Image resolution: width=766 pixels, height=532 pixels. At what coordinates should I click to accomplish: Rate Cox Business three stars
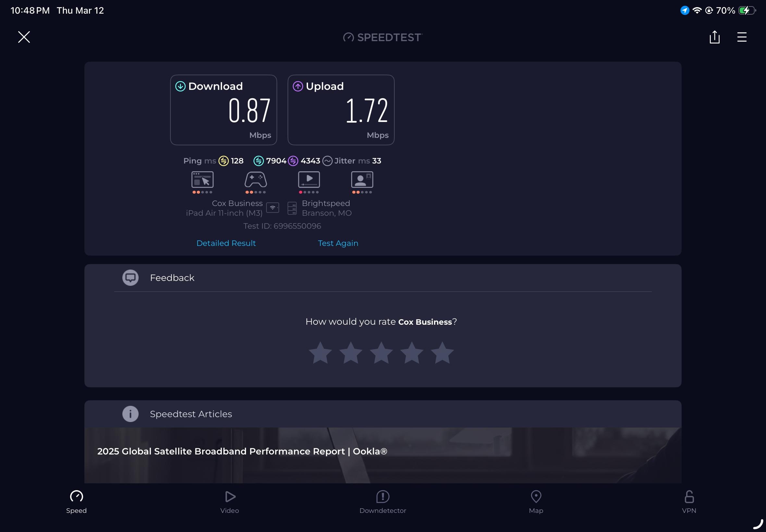(x=381, y=353)
